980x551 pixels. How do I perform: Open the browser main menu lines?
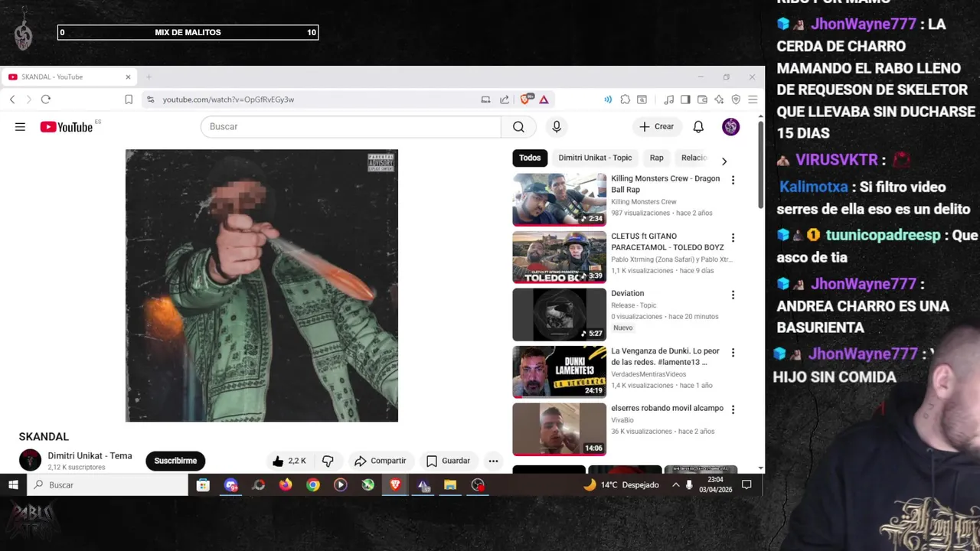[753, 99]
